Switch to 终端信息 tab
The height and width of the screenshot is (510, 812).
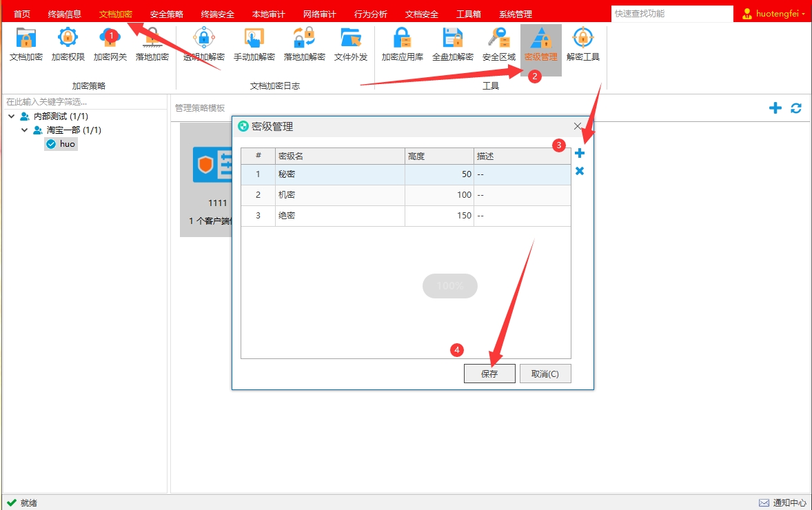tap(65, 14)
